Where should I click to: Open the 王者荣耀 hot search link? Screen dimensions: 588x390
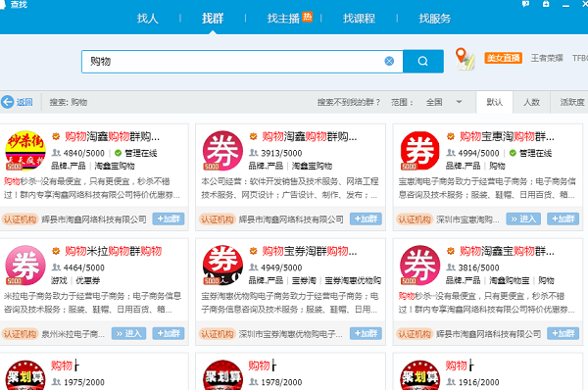pos(547,58)
